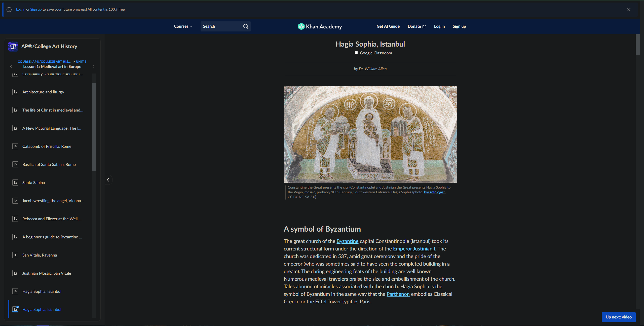This screenshot has width=644, height=326.
Task: Click the AP®/College Art History book icon
Action: tap(13, 46)
